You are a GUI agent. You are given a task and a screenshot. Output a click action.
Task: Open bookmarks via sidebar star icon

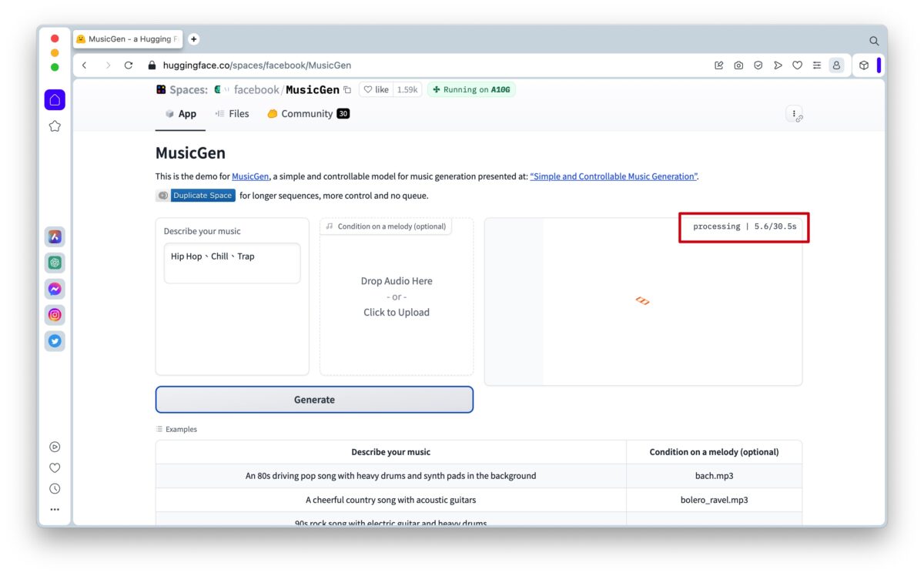pyautogui.click(x=55, y=126)
